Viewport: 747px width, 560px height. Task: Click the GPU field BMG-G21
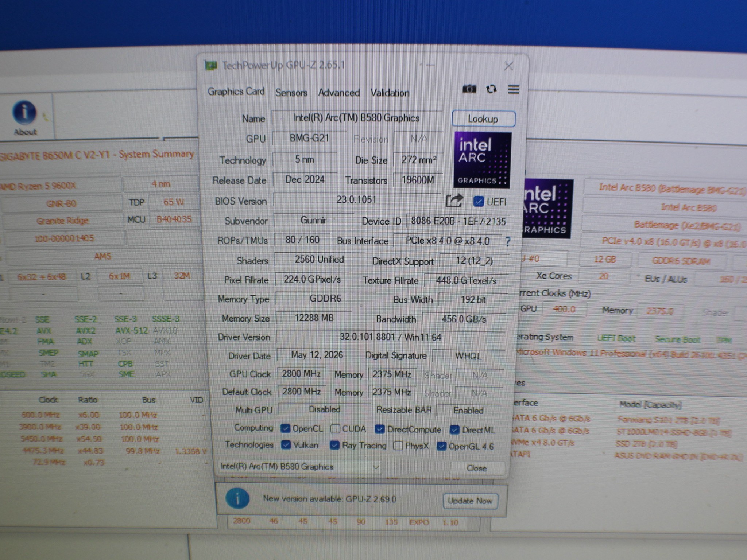click(x=309, y=138)
